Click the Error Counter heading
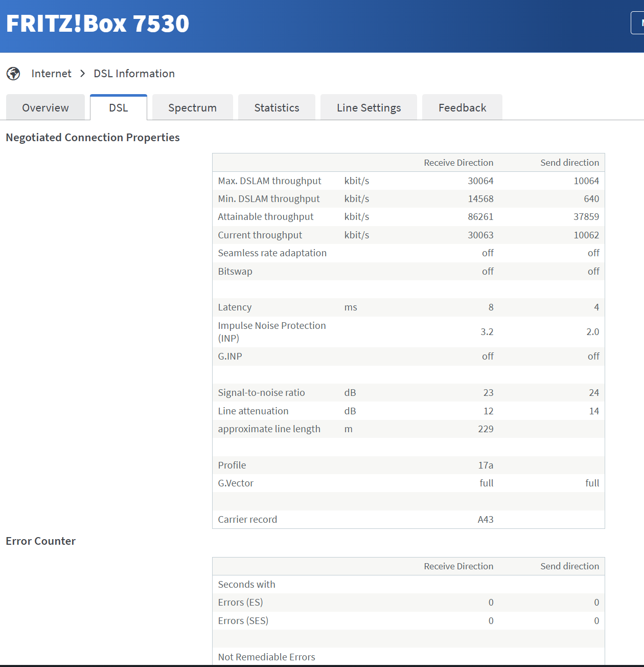 40,541
